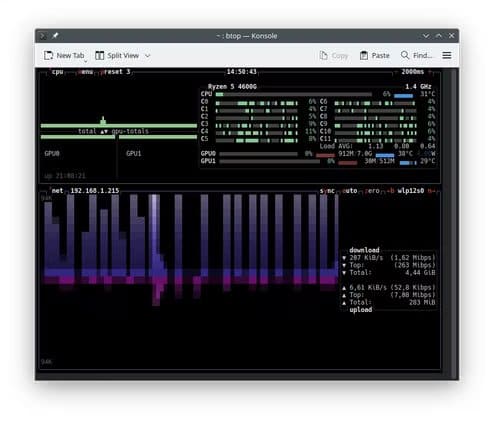Cycle the btop preset 3 option

116,72
